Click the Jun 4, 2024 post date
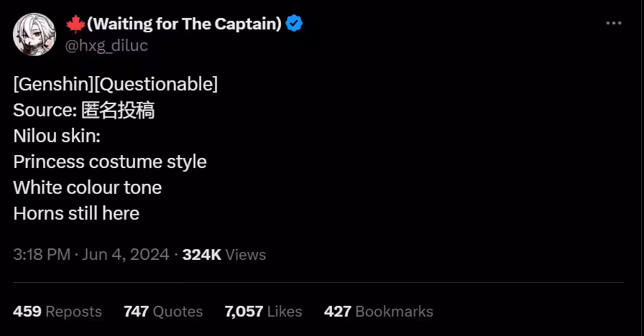Viewport: 644px width, 336px height. [126, 255]
